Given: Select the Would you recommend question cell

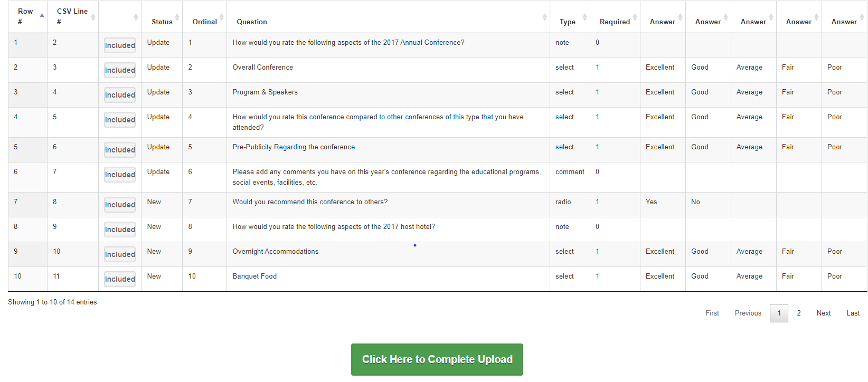Looking at the screenshot, I should coord(310,202).
